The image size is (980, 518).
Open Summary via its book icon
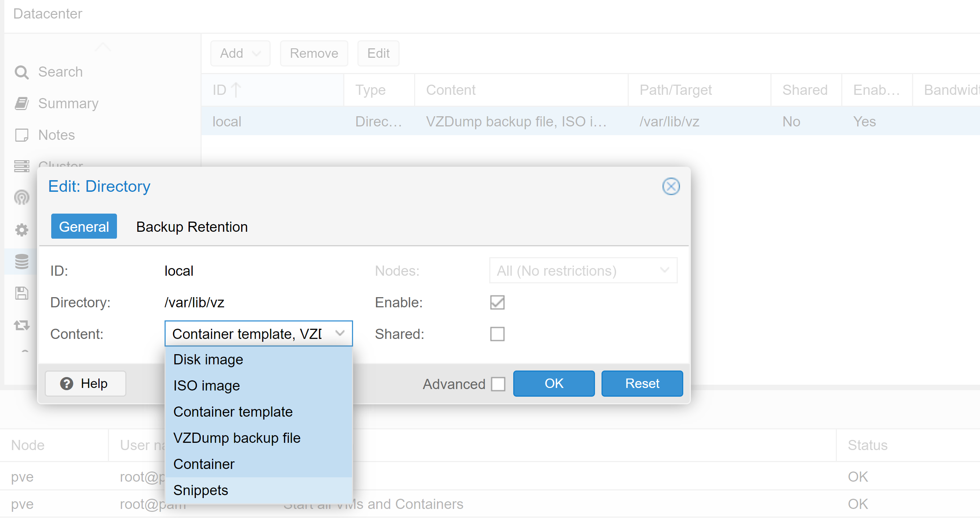pos(21,104)
